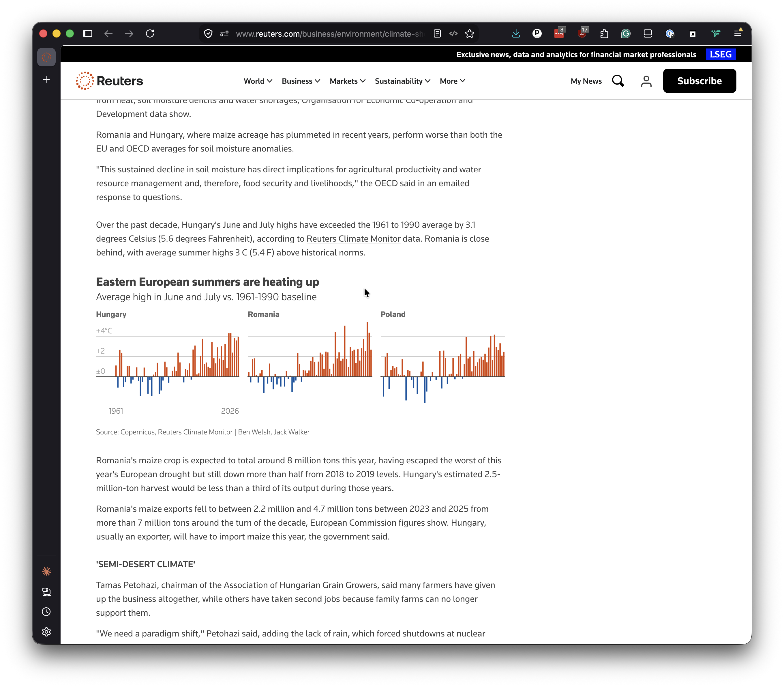Open the user account profile icon
784x687 pixels.
click(646, 81)
